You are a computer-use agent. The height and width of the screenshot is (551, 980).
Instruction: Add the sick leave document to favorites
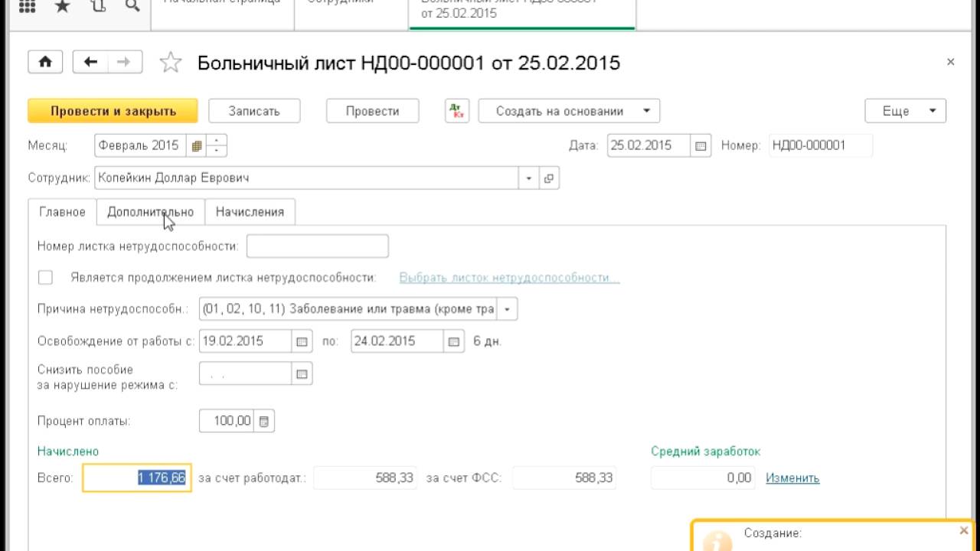pos(170,63)
